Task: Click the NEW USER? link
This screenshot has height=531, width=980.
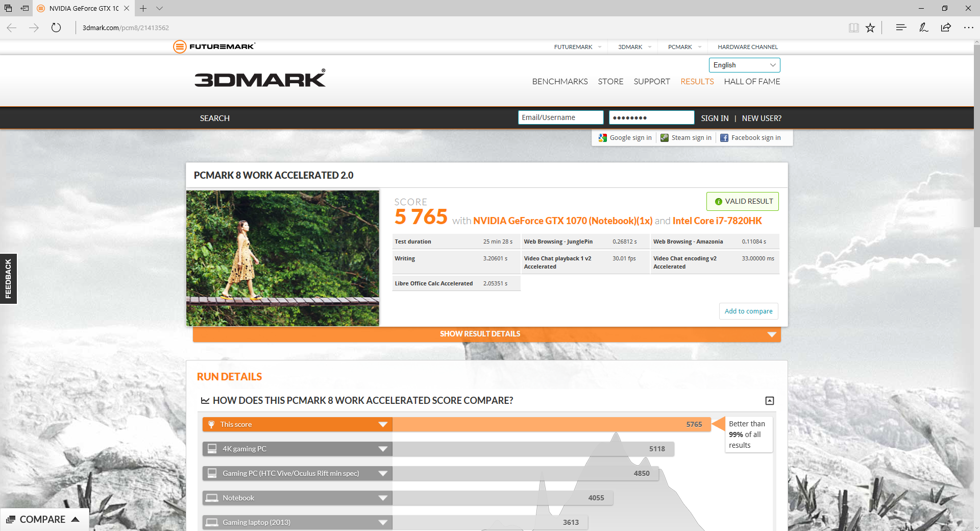Action: pos(762,118)
